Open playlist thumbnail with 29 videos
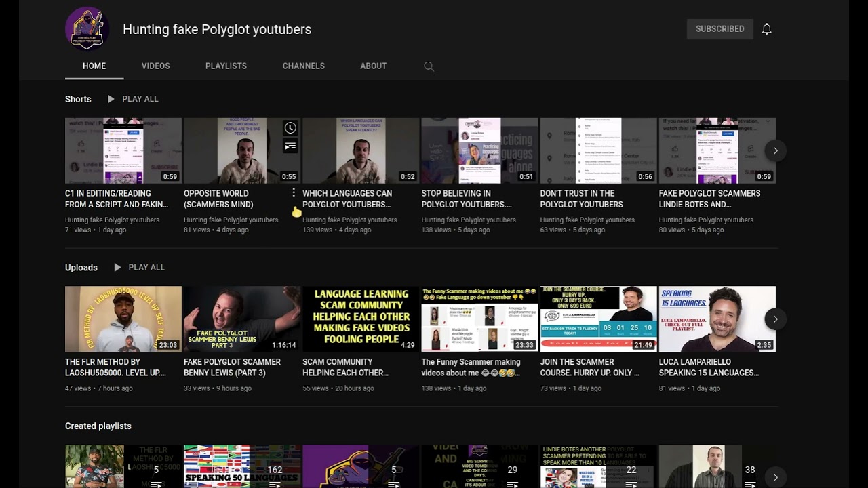The height and width of the screenshot is (488, 868). [x=479, y=466]
